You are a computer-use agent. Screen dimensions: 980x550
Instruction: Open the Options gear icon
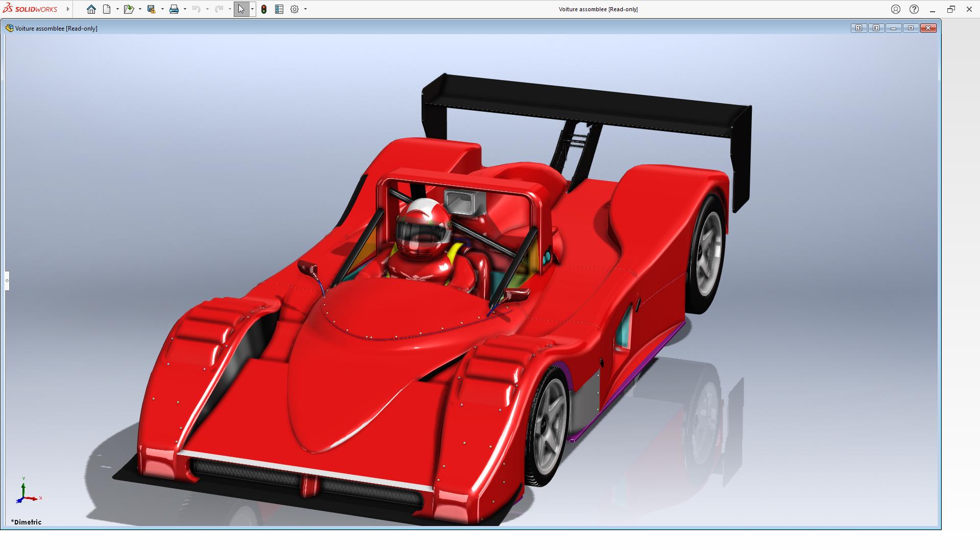point(295,9)
